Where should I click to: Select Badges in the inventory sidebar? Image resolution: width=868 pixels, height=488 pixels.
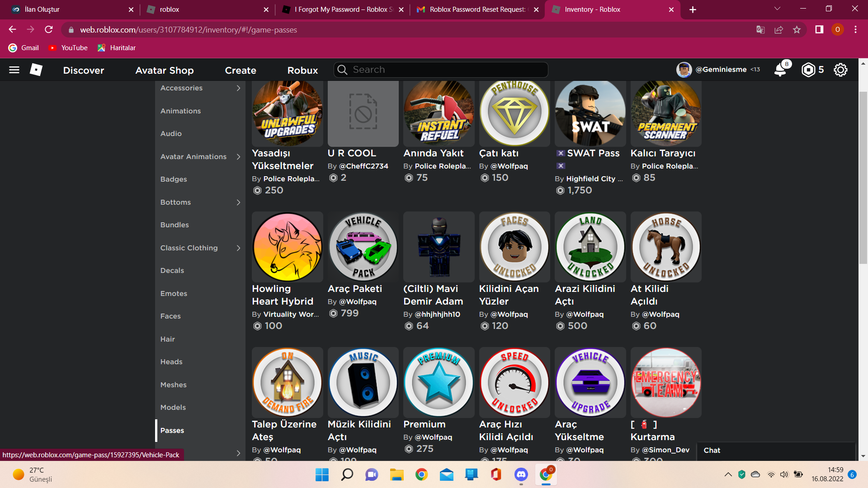[x=174, y=179]
